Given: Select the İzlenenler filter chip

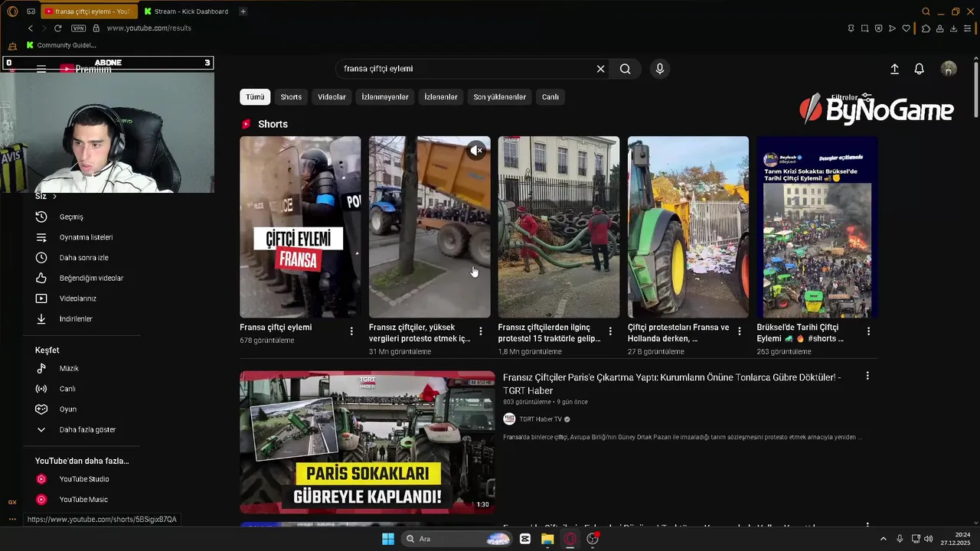Looking at the screenshot, I should pyautogui.click(x=441, y=97).
